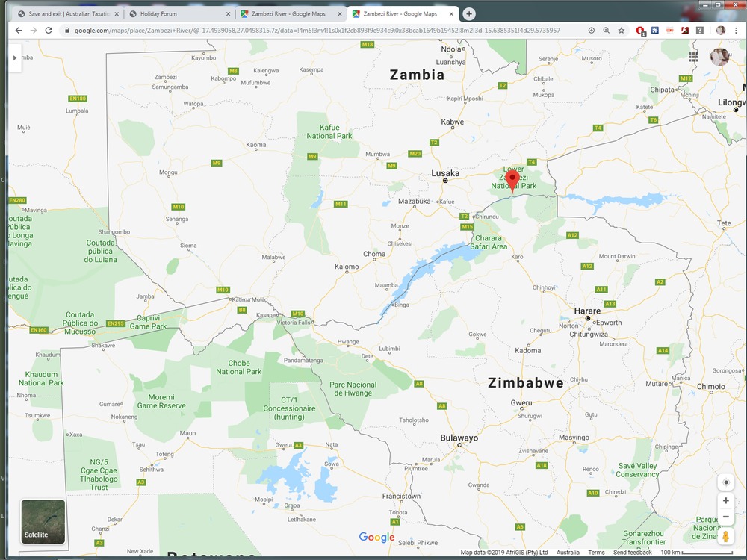Open the Google account profile picture
This screenshot has width=747, height=560.
point(719,57)
